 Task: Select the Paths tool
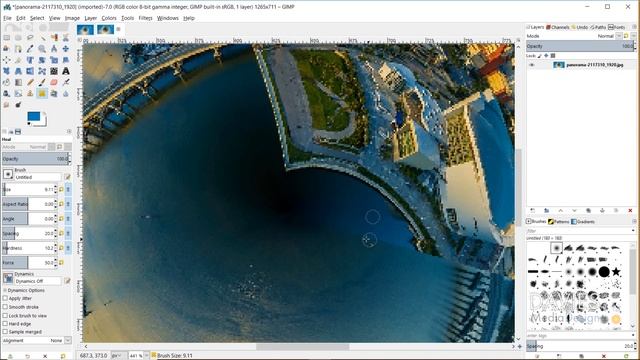coord(18,49)
